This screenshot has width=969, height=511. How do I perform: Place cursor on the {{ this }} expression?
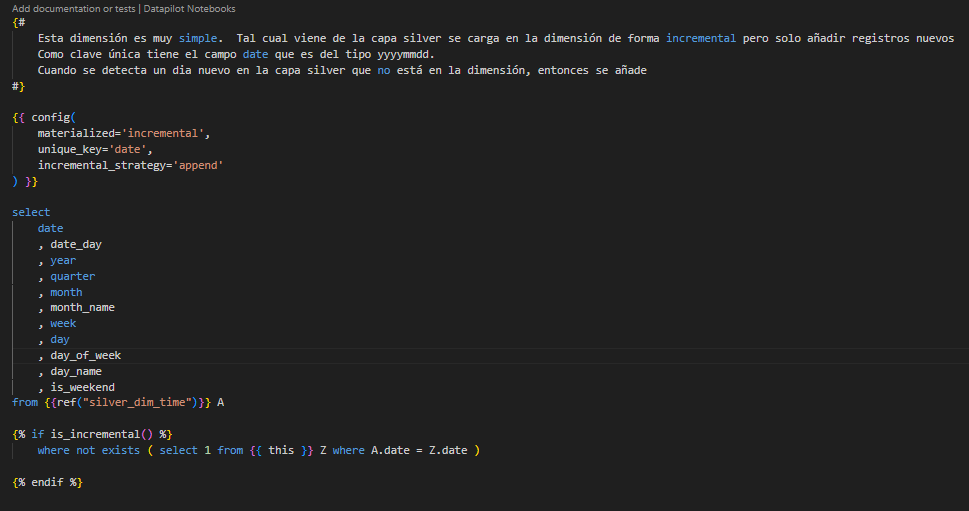tap(281, 450)
